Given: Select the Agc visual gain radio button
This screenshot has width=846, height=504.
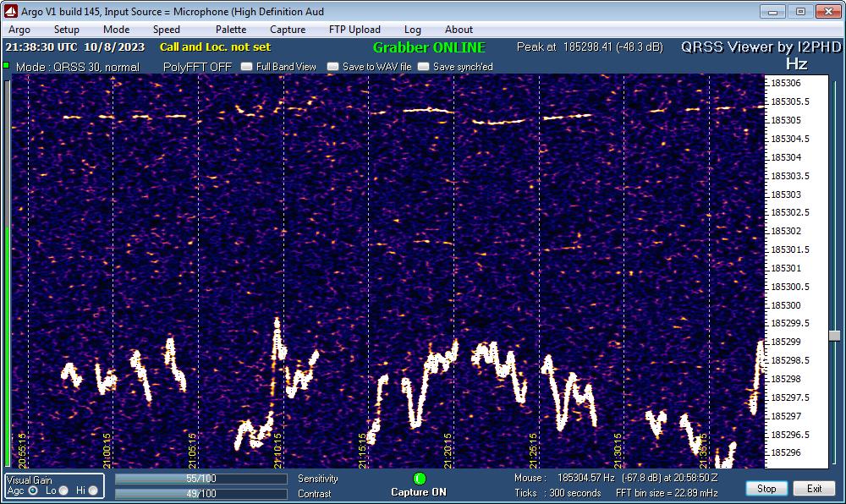Looking at the screenshot, I should [x=33, y=490].
